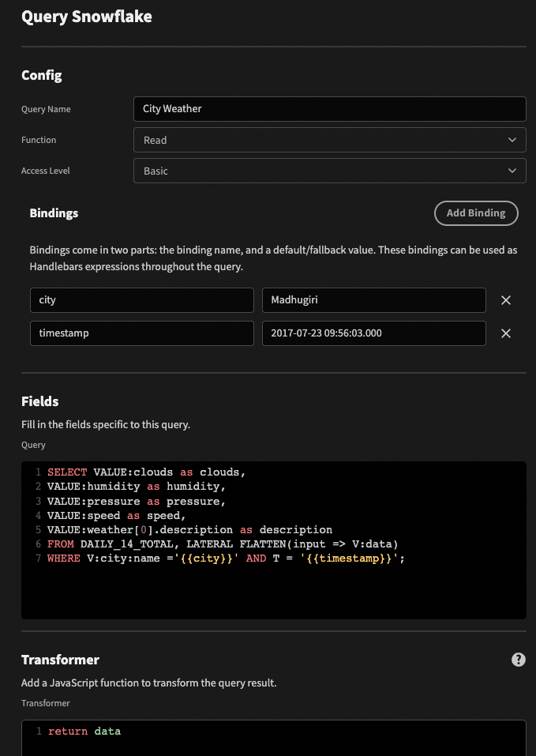The width and height of the screenshot is (536, 756).
Task: Click the VALUE:weather[0].description query line
Action: 189,530
